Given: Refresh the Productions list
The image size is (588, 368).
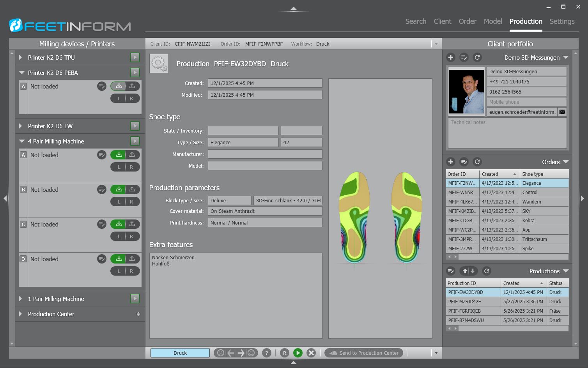Looking at the screenshot, I should pos(486,271).
